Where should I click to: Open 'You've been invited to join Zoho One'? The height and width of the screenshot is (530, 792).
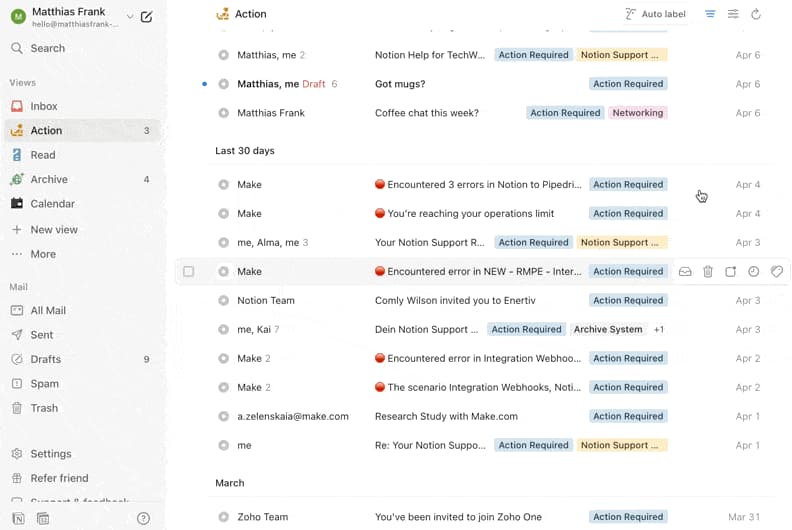(x=458, y=517)
